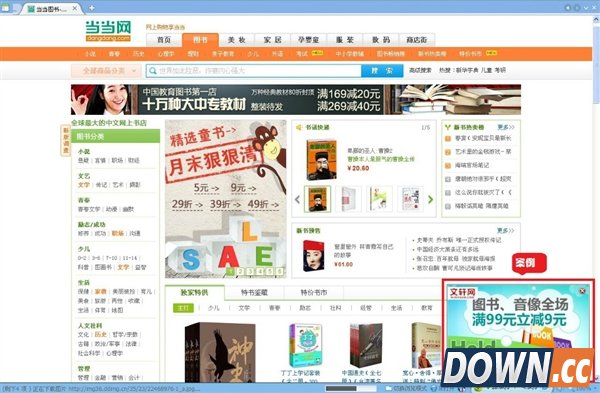This screenshot has width=600, height=393.
Task: Go to slide 6 of promo carousel
Action: click(279, 271)
